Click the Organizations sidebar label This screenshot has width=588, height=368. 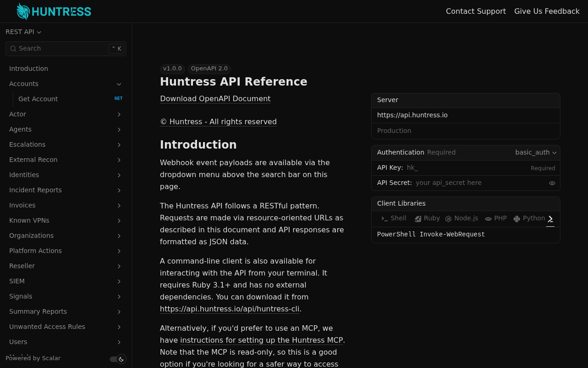(31, 236)
